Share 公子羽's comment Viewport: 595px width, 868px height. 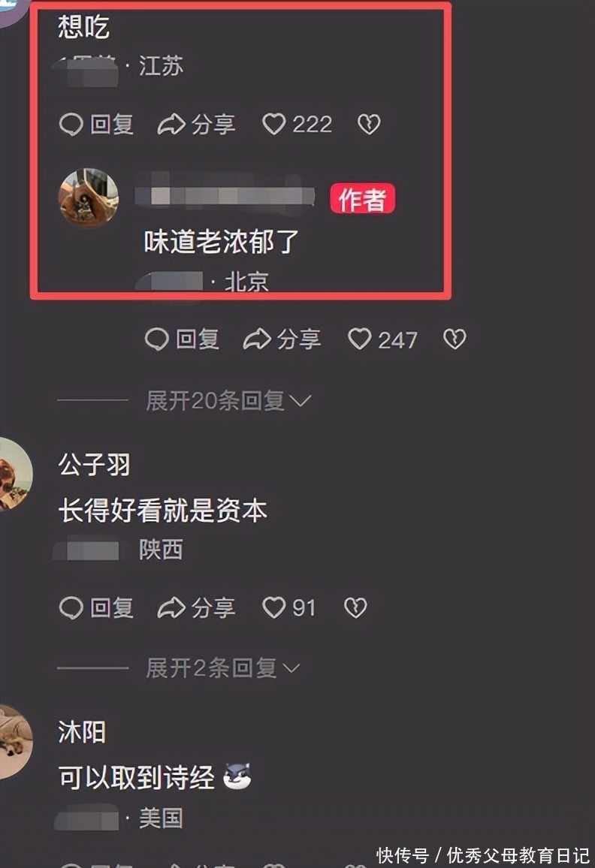(x=197, y=607)
